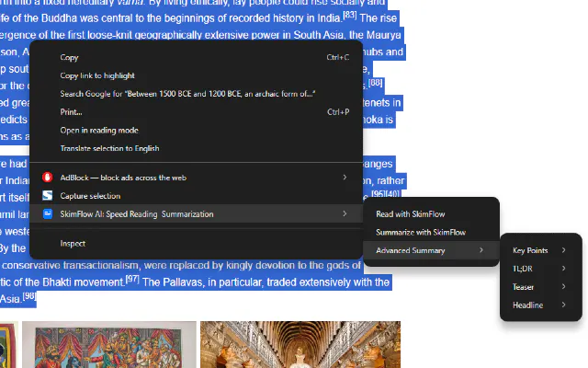Viewport: 588px width, 368px height.
Task: Click the Capture selection extension icon
Action: 47,195
